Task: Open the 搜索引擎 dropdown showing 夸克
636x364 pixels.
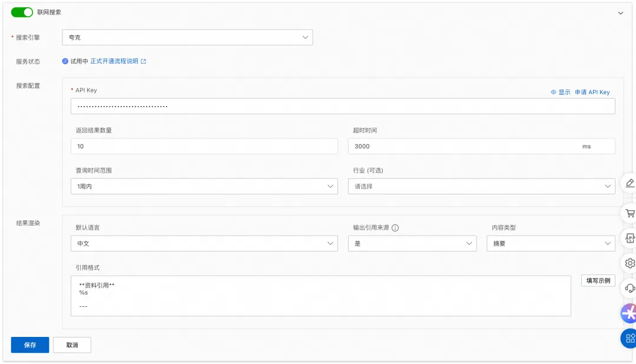Action: click(x=187, y=37)
